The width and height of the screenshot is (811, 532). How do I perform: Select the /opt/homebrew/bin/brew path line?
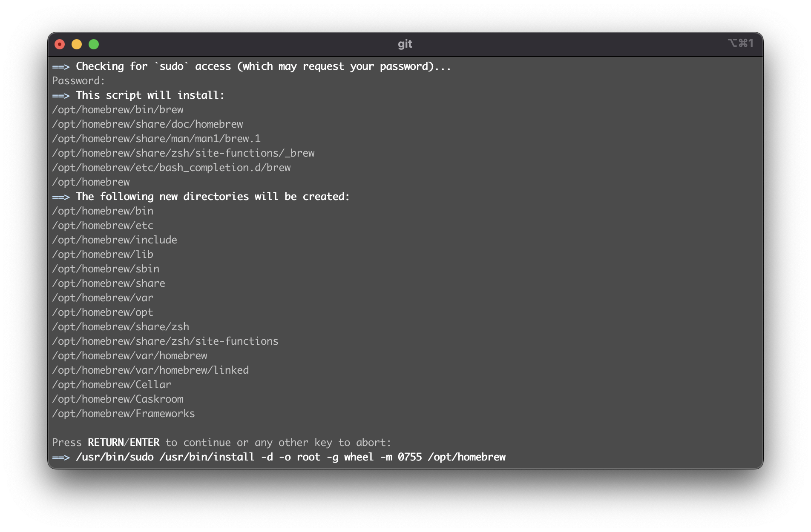[x=118, y=109]
